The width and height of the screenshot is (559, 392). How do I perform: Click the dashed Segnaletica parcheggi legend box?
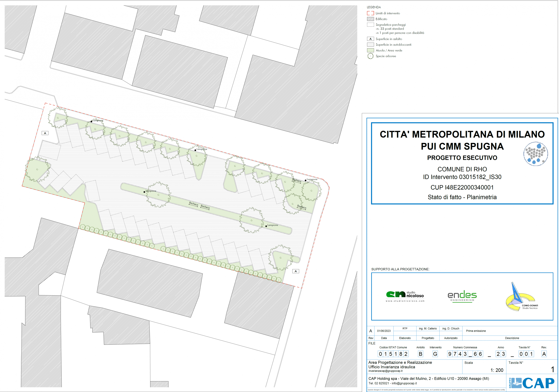pos(370,25)
